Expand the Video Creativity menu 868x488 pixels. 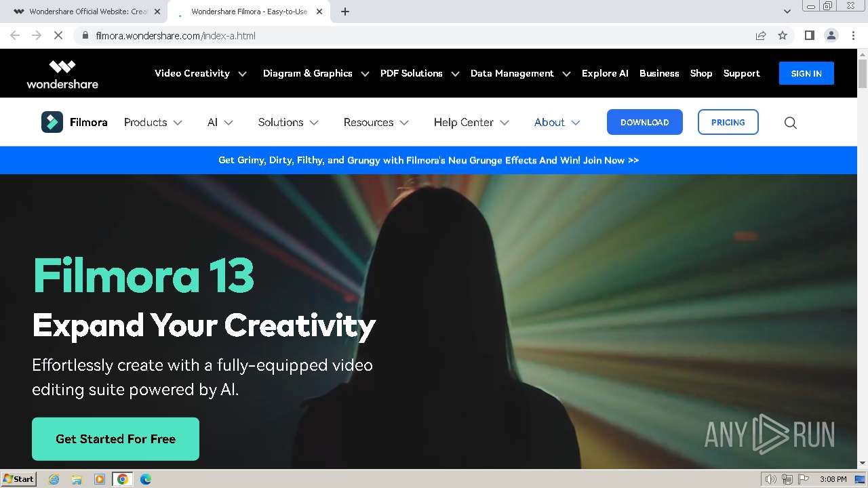200,73
